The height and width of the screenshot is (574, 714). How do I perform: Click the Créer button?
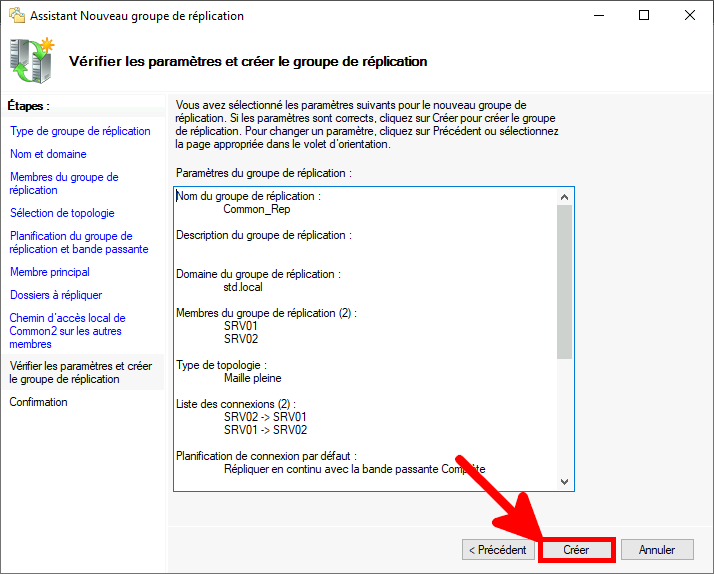(x=576, y=550)
